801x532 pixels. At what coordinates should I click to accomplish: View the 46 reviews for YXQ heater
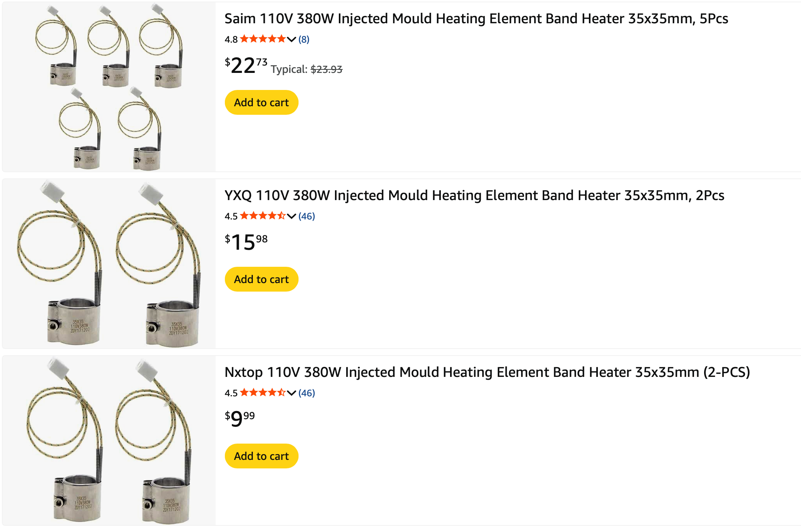pos(307,216)
